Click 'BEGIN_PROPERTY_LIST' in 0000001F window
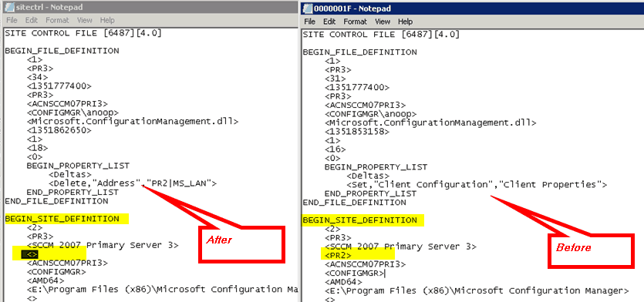Screen dimensions: 644x302 (376, 167)
